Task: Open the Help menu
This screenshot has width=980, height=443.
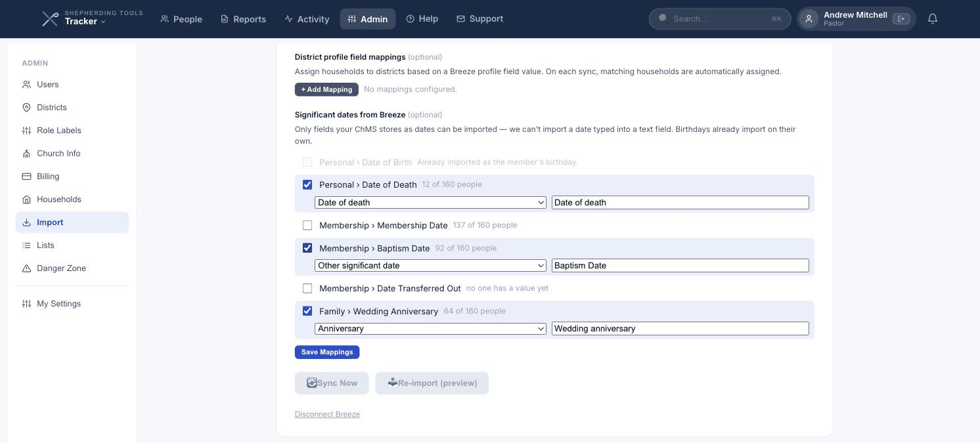Action: pyautogui.click(x=422, y=19)
